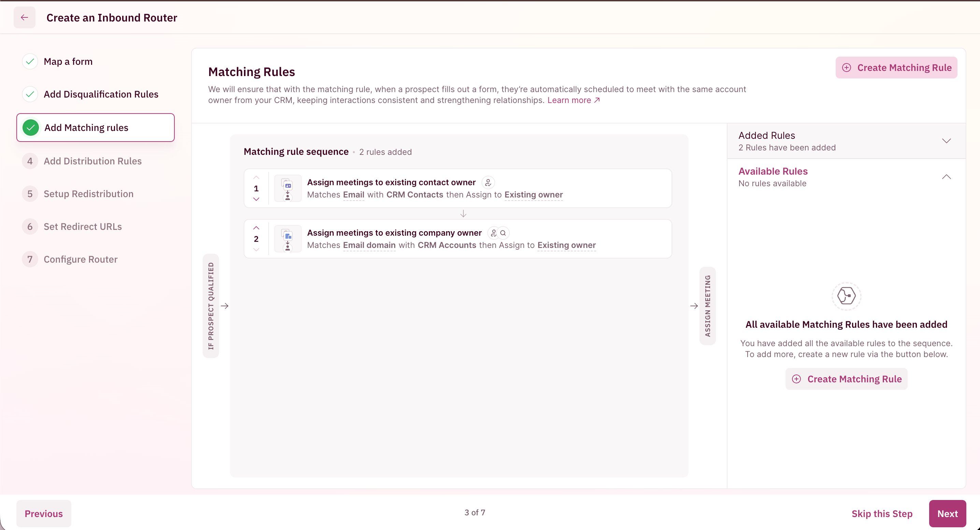Move rule 2 down in the sequence
The image size is (980, 530).
tap(256, 250)
